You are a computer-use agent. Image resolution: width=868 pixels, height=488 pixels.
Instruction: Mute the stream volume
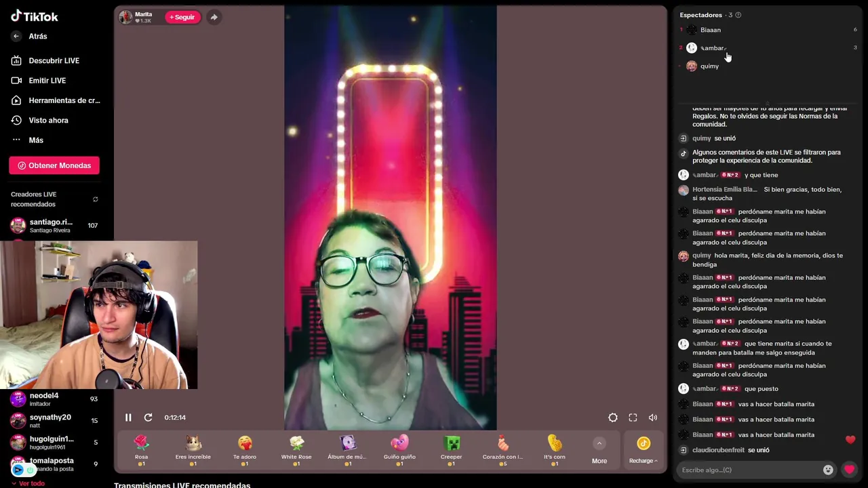tap(653, 418)
